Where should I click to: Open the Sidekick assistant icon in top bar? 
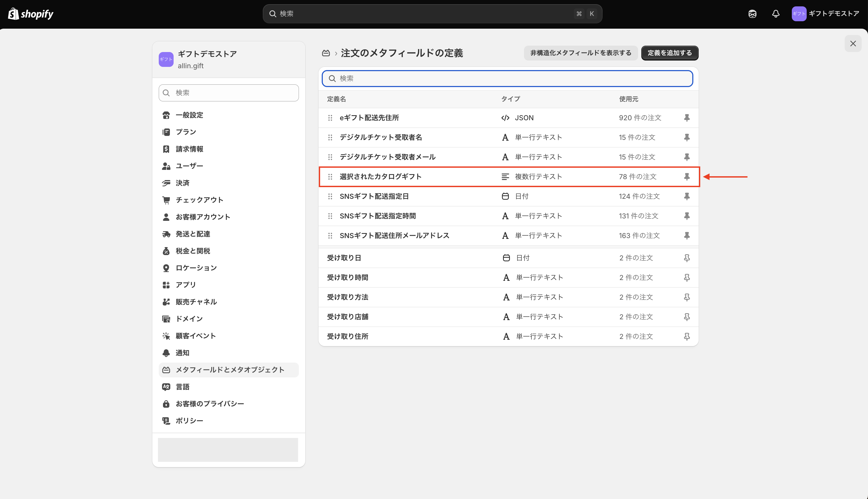click(752, 14)
